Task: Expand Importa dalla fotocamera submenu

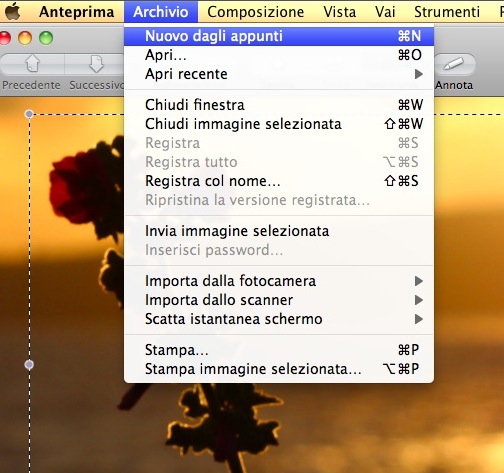Action: (279, 281)
